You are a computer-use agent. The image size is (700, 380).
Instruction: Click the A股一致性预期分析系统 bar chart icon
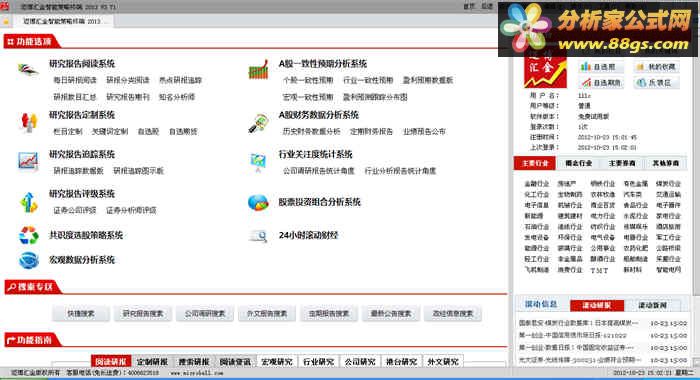(x=258, y=70)
